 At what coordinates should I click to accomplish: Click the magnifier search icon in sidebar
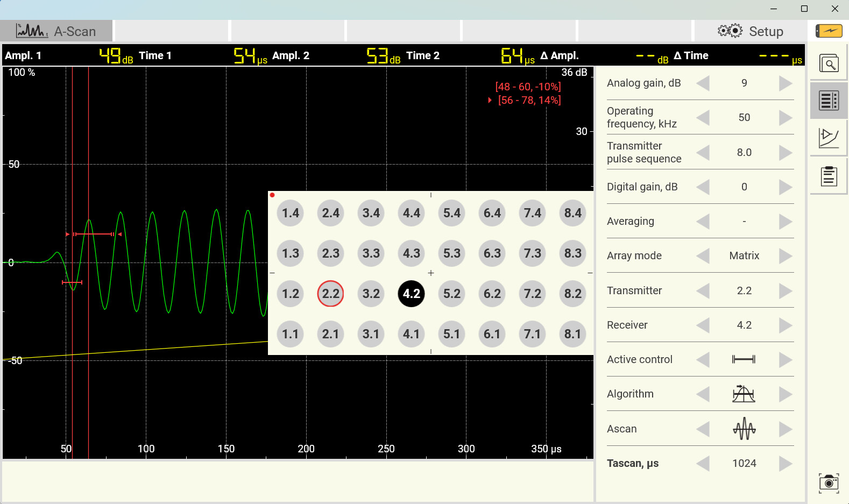click(x=829, y=64)
